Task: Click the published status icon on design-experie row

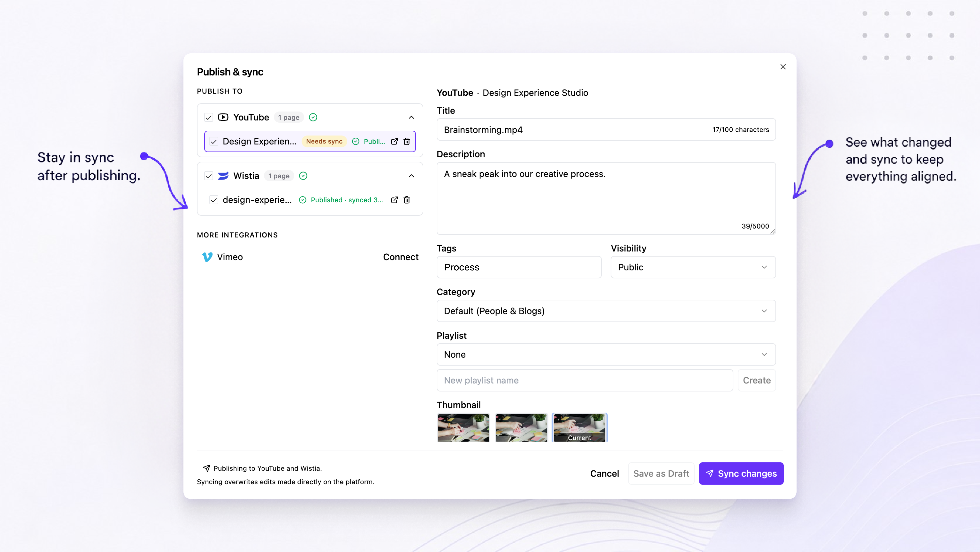Action: [x=303, y=200]
